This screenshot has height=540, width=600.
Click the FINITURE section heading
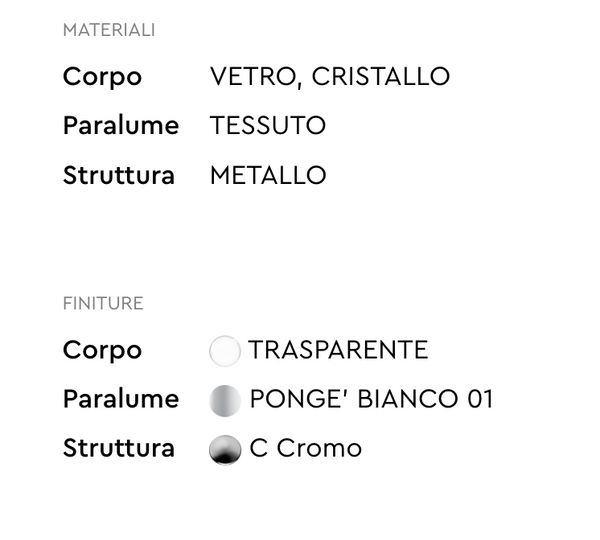[x=103, y=304]
